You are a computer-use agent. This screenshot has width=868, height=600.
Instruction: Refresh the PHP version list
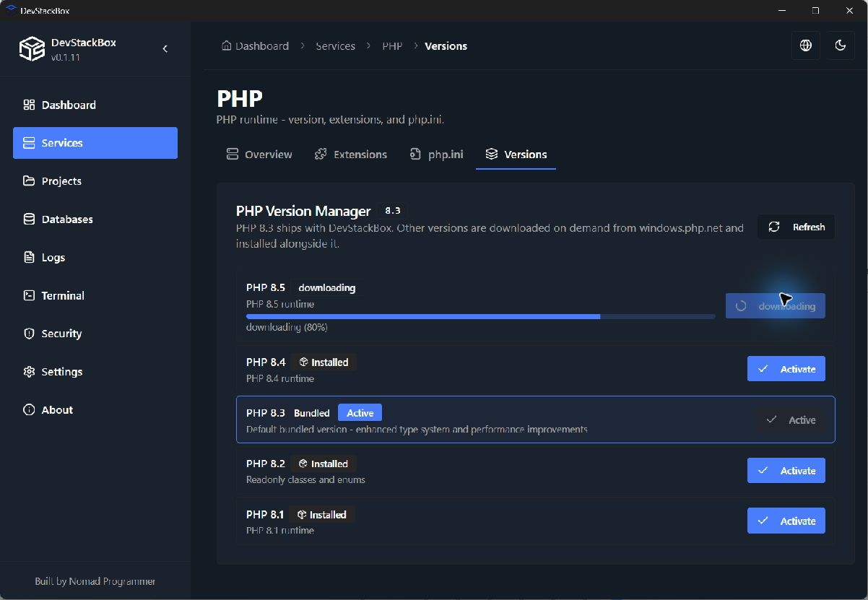[796, 227]
